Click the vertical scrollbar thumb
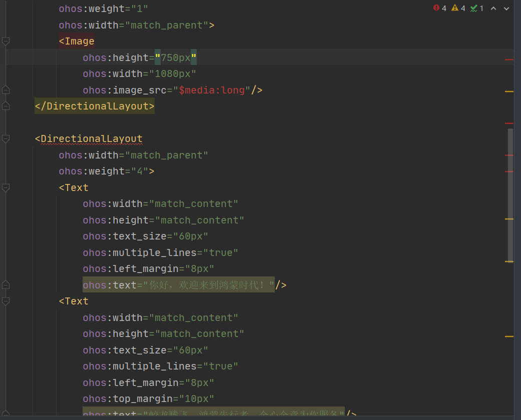This screenshot has height=420, width=521. [x=510, y=195]
